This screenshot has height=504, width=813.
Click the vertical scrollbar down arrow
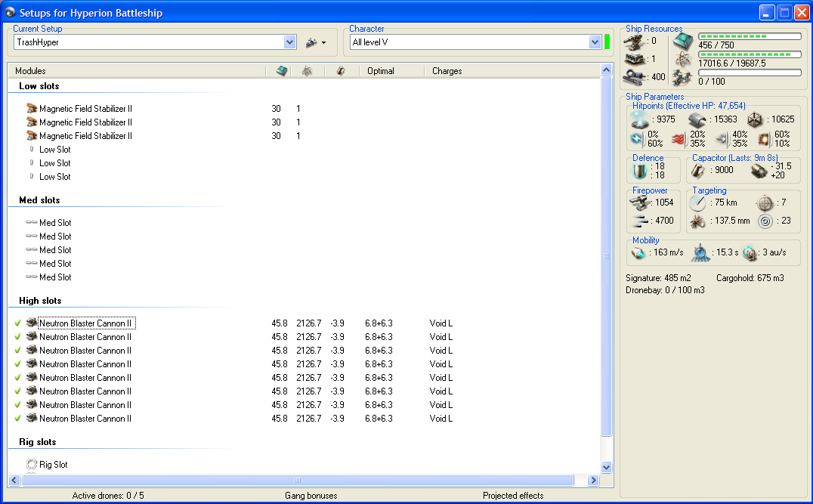(x=606, y=467)
